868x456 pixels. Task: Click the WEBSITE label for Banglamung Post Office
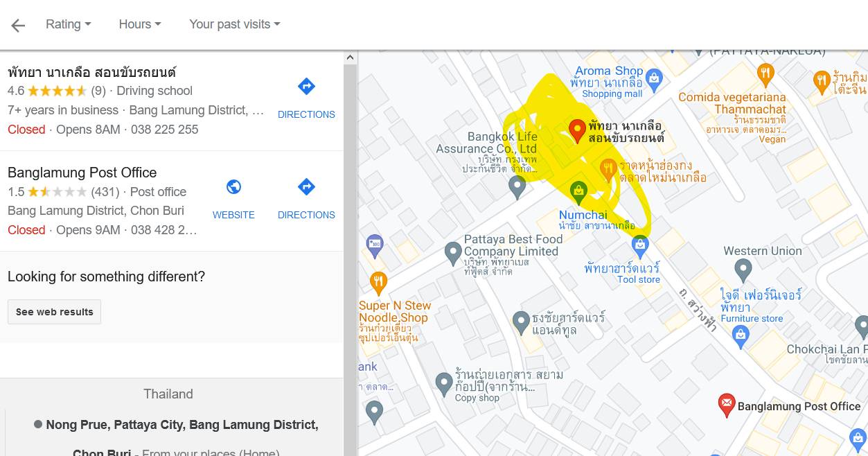[x=233, y=215]
